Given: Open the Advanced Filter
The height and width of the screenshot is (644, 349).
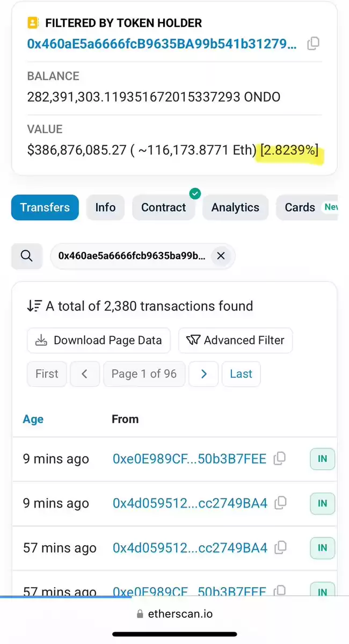Looking at the screenshot, I should click(x=235, y=340).
